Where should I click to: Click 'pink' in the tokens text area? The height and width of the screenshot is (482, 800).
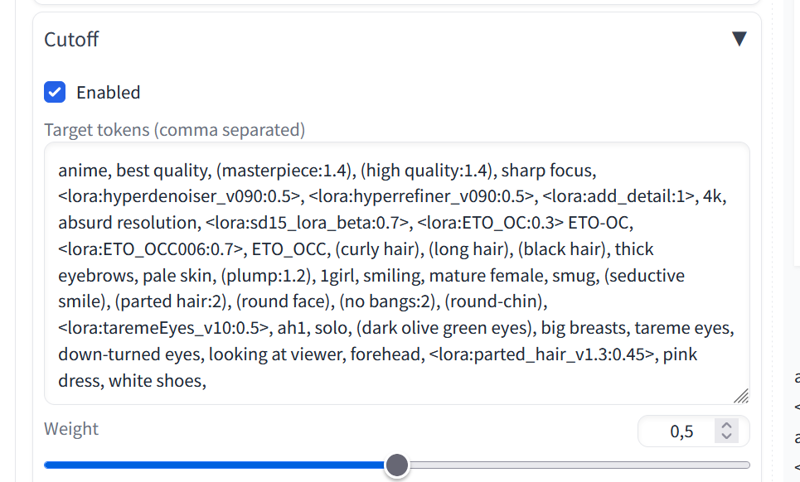(680, 354)
